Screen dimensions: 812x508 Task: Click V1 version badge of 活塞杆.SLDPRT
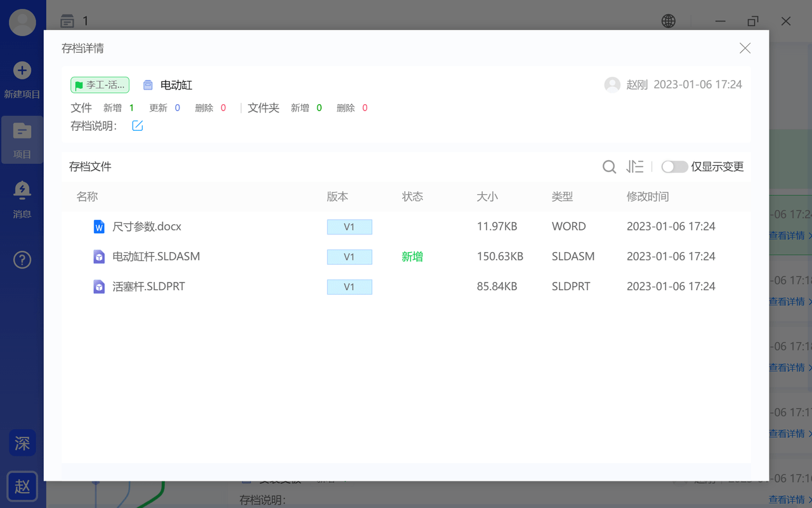[x=350, y=286]
